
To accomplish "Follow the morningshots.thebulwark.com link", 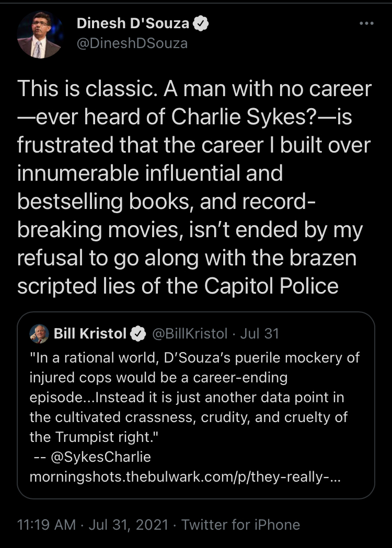I will (185, 477).
